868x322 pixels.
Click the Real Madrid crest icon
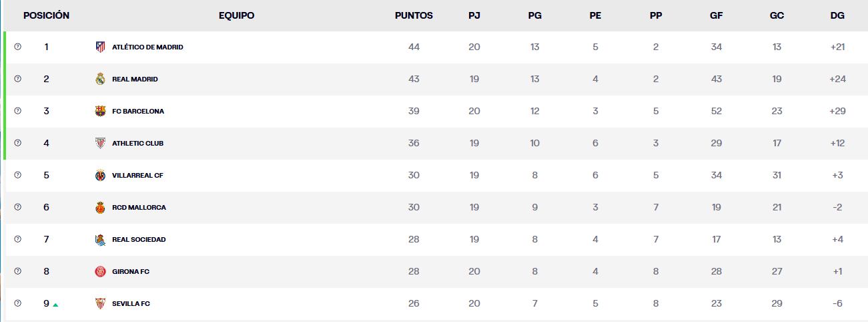(100, 79)
